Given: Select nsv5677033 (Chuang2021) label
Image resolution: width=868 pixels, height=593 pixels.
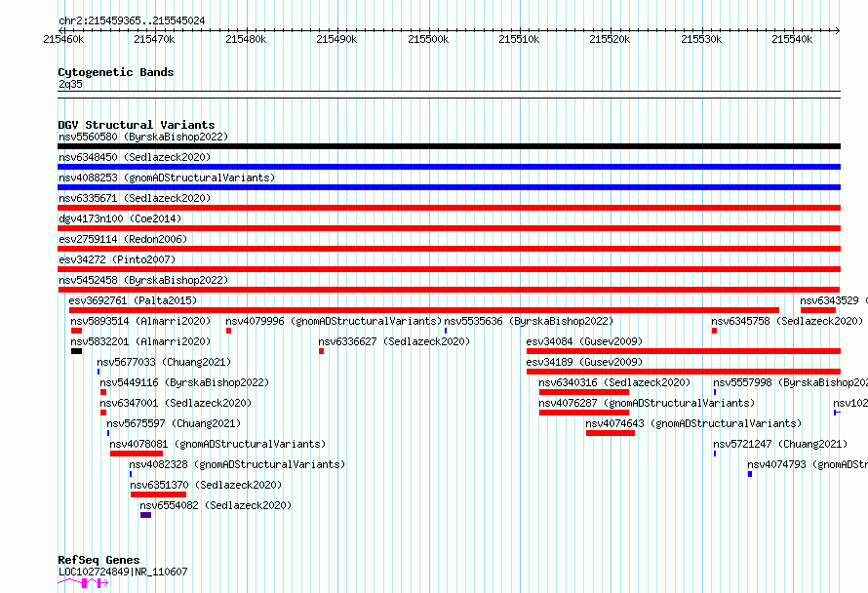Looking at the screenshot, I should 164,362.
